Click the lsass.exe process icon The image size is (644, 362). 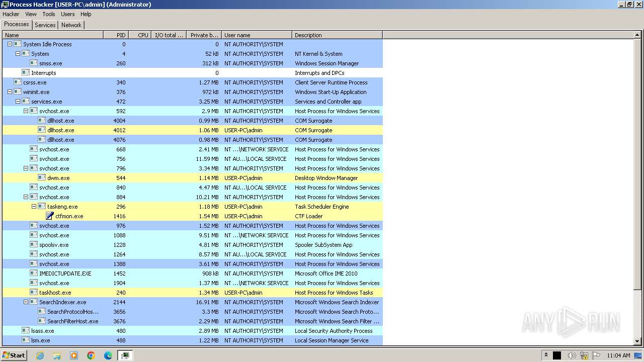26,331
